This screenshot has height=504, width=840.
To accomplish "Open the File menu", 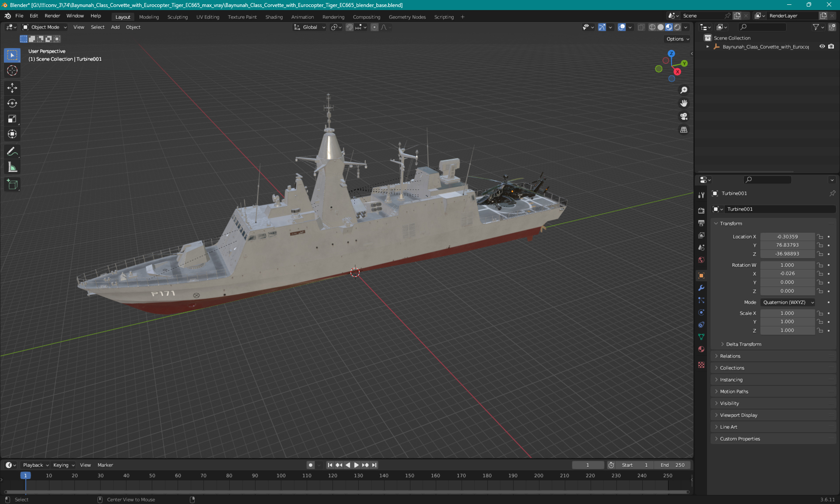I will click(x=19, y=16).
